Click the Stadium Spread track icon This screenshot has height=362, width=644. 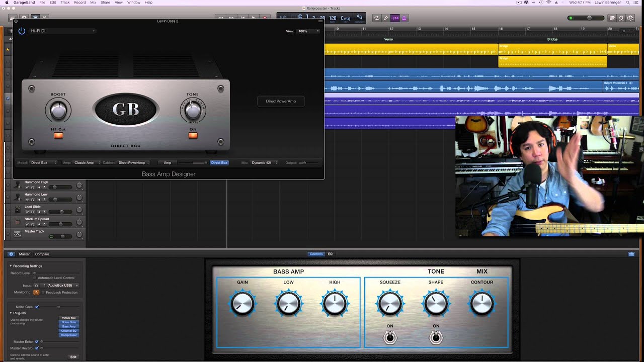coord(18,222)
